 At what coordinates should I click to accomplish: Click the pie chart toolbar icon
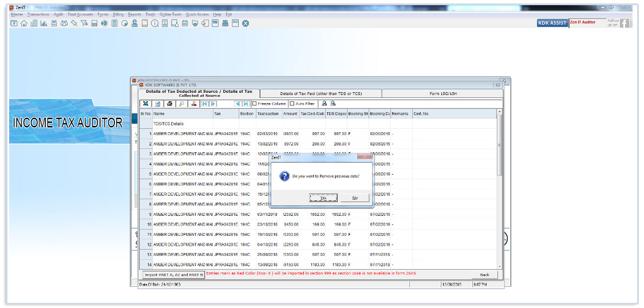[124, 23]
